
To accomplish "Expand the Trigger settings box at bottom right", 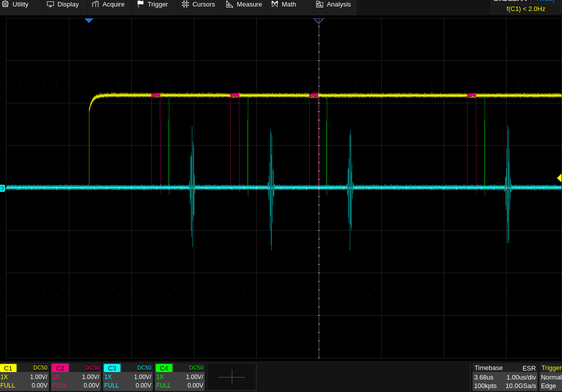I will point(551,377).
